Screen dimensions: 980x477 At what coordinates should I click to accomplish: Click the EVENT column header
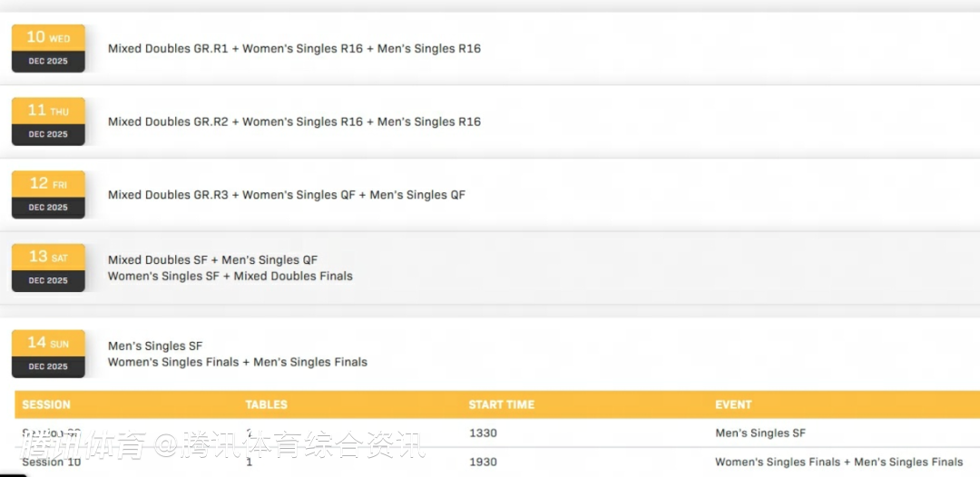point(733,404)
